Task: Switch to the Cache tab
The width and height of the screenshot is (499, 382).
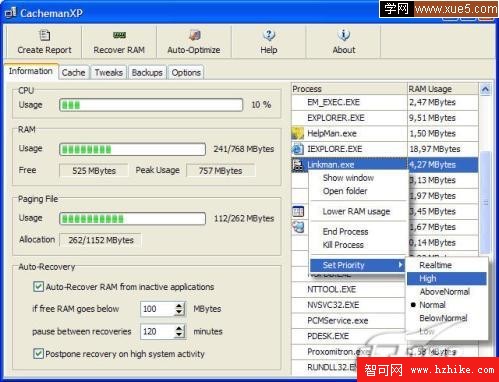Action: click(73, 72)
